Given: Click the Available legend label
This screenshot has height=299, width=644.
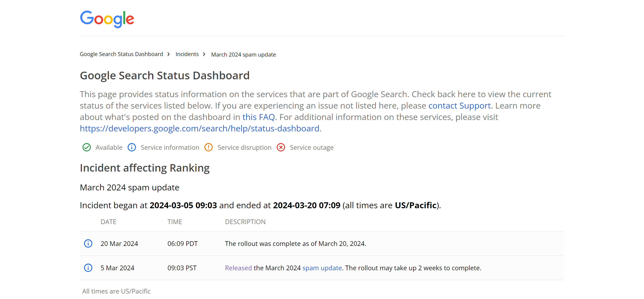Looking at the screenshot, I should pos(109,147).
